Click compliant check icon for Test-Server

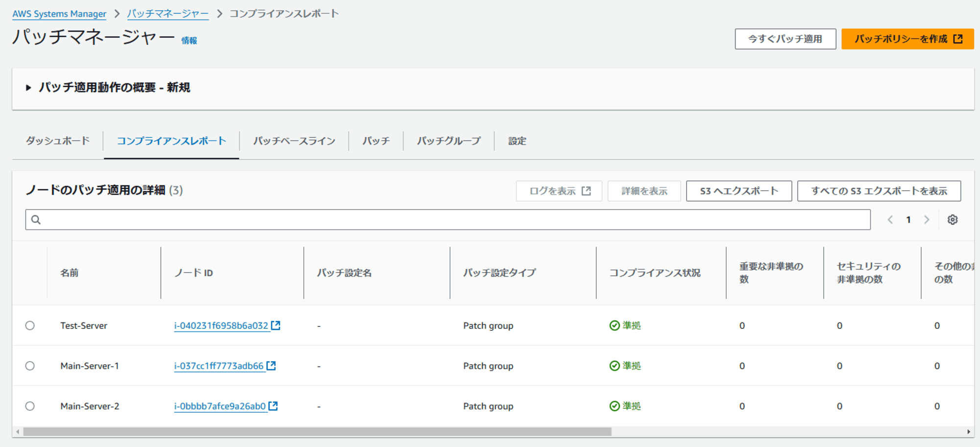point(614,325)
